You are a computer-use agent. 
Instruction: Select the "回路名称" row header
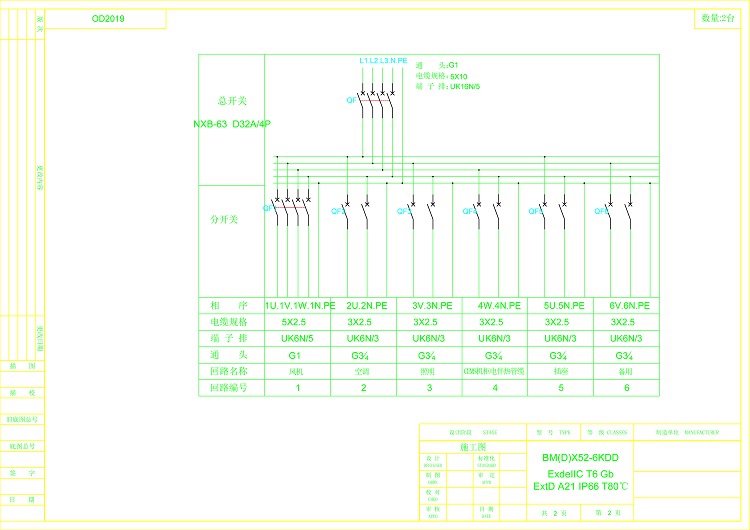[229, 371]
